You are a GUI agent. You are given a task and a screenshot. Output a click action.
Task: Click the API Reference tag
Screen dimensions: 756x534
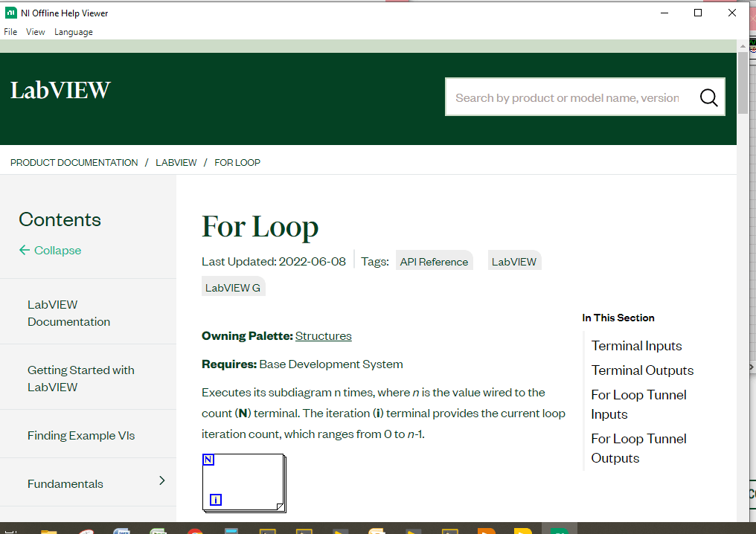pos(434,262)
